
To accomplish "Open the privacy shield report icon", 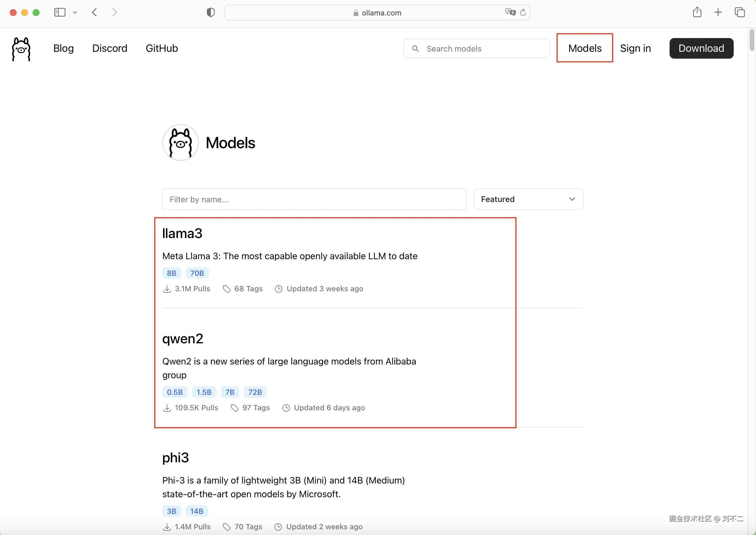I will pos(211,13).
